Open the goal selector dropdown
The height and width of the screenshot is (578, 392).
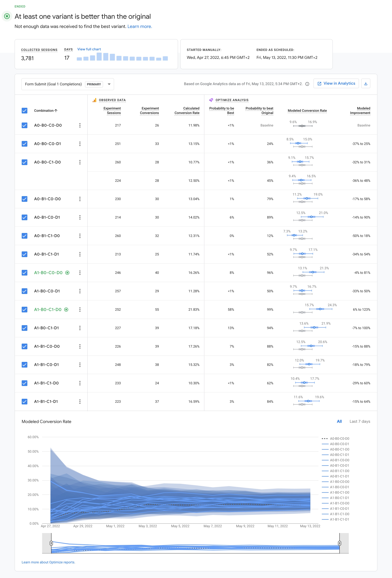coord(109,84)
